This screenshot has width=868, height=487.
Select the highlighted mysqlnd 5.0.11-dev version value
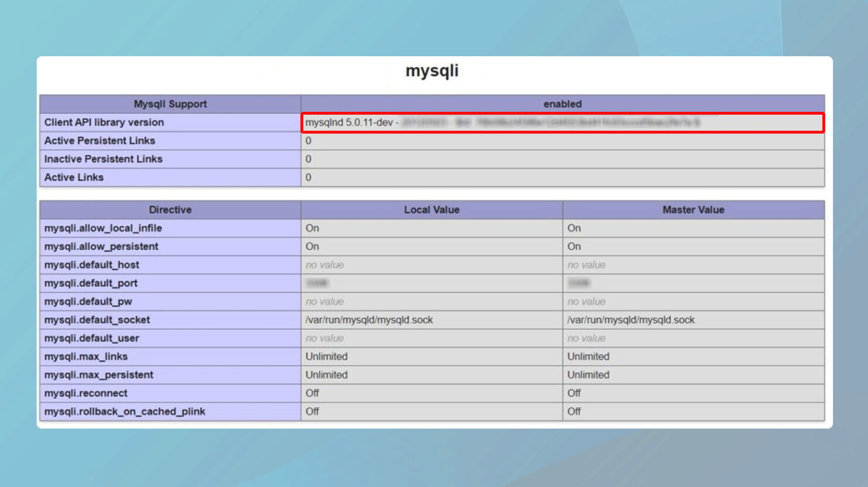(563, 122)
